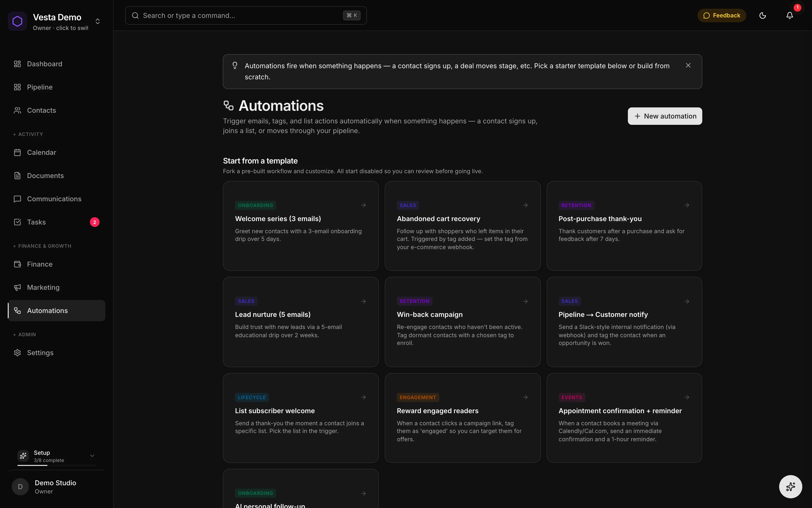Viewport: 812px width, 508px height.
Task: Click the List subscriber welcome title
Action: [x=275, y=411]
